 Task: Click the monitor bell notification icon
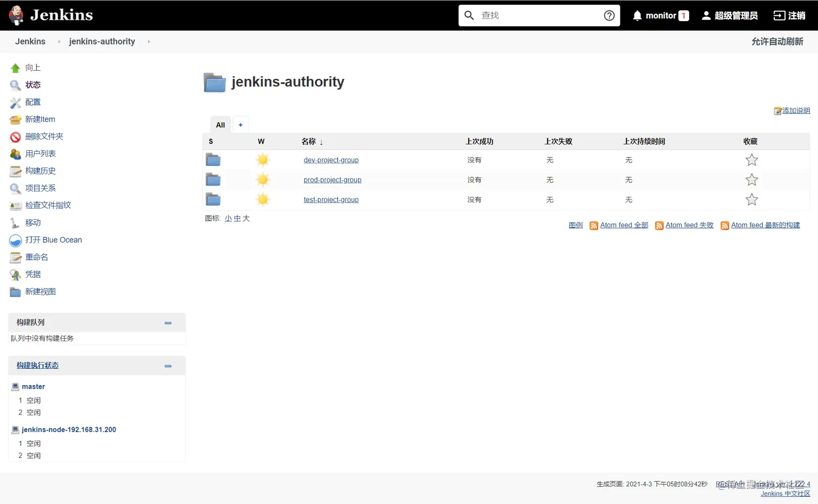[x=637, y=16]
